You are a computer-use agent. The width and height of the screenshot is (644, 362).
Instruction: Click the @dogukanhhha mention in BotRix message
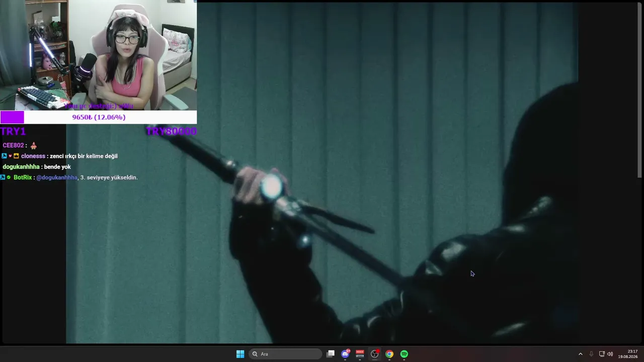click(57, 177)
